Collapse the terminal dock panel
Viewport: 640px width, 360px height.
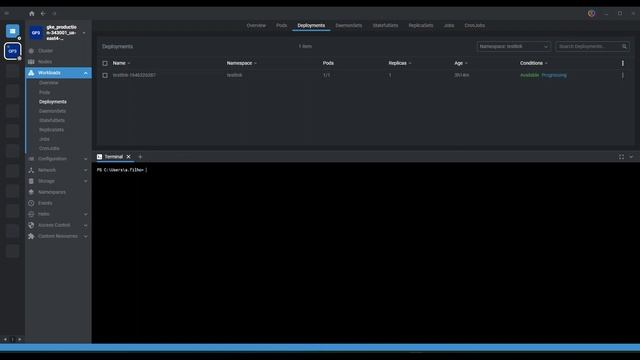point(631,157)
